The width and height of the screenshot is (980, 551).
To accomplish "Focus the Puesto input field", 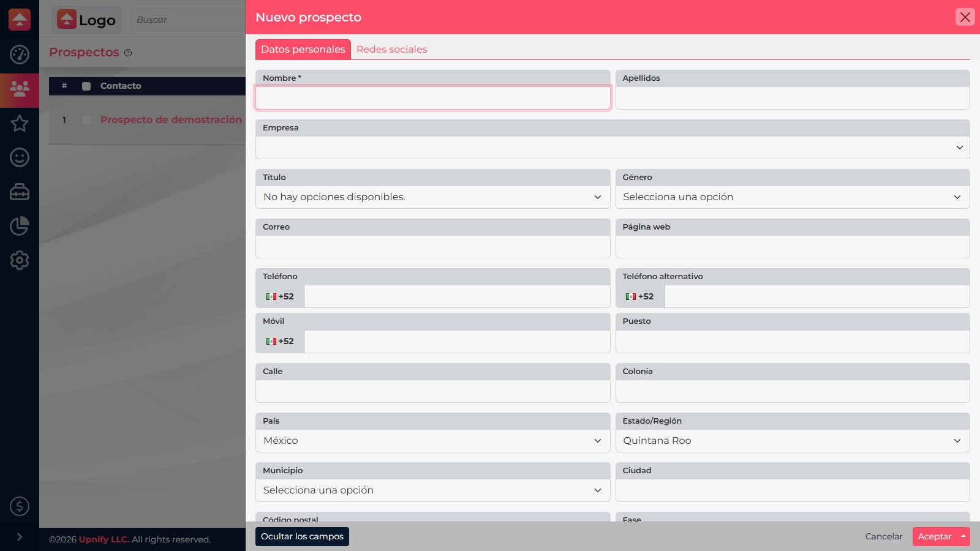I will (x=793, y=342).
